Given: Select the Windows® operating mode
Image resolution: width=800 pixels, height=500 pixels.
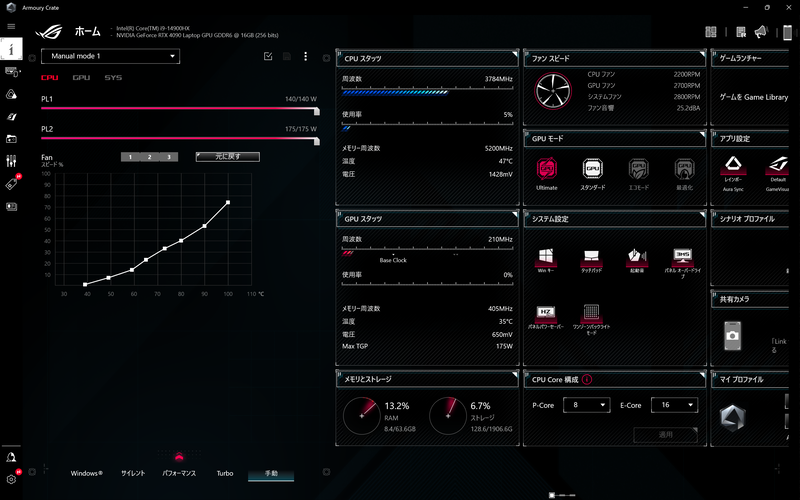Looking at the screenshot, I should click(x=86, y=473).
